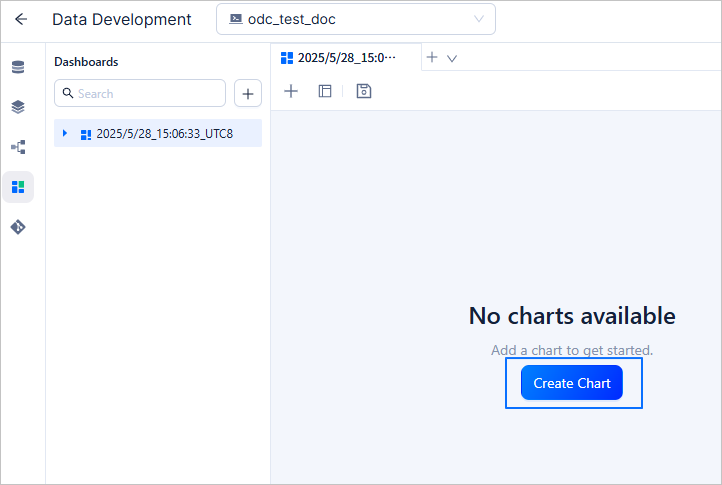The image size is (722, 485).
Task: Select the 2025/5/28_15:06:33_UTC8 dashboard item
Action: [x=164, y=134]
